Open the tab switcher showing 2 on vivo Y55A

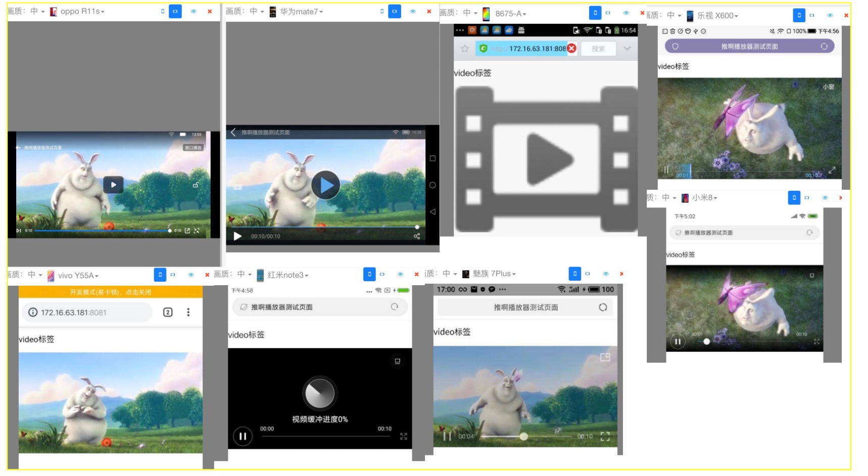168,312
